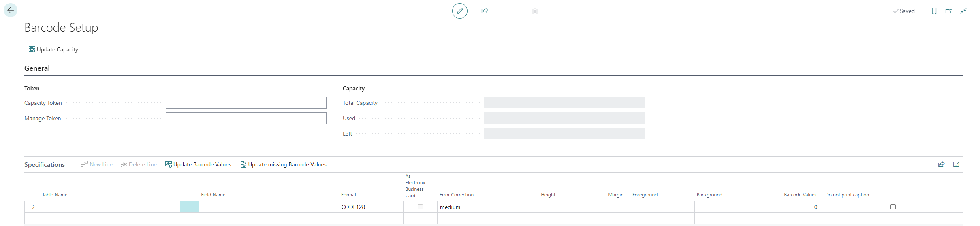Viewport: 980px width, 226px height.
Task: Click Update Barcode Values
Action: [x=198, y=164]
